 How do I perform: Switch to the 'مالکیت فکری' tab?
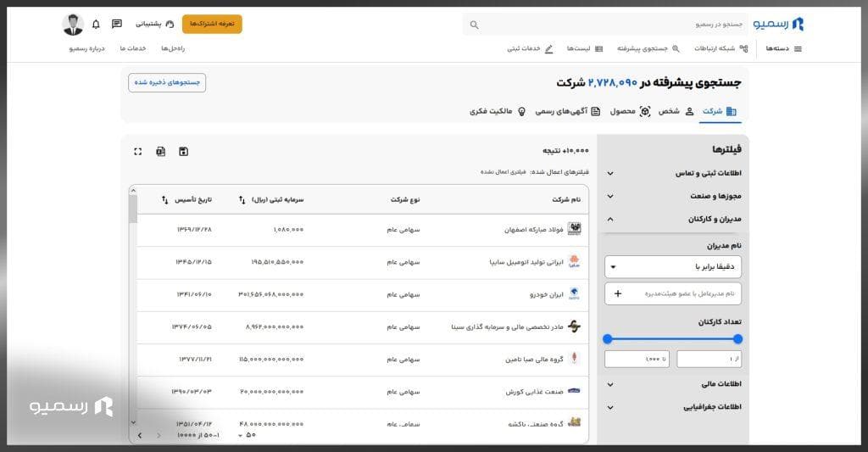pos(498,111)
